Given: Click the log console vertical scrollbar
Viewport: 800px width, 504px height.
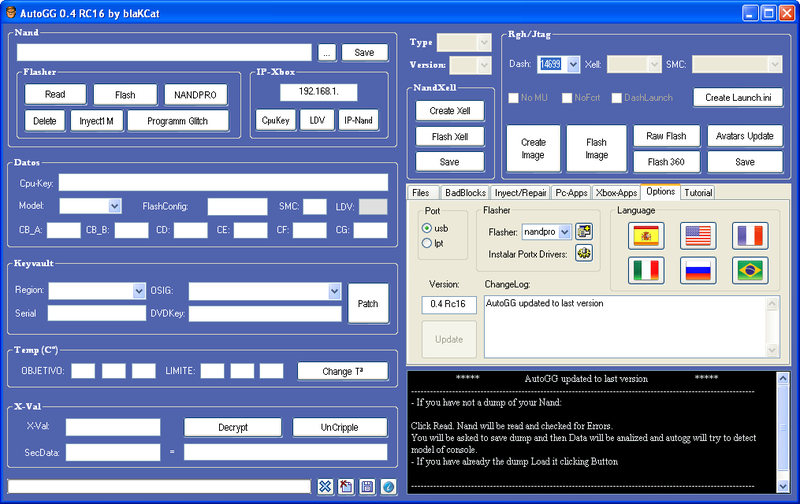Looking at the screenshot, I should [783, 430].
